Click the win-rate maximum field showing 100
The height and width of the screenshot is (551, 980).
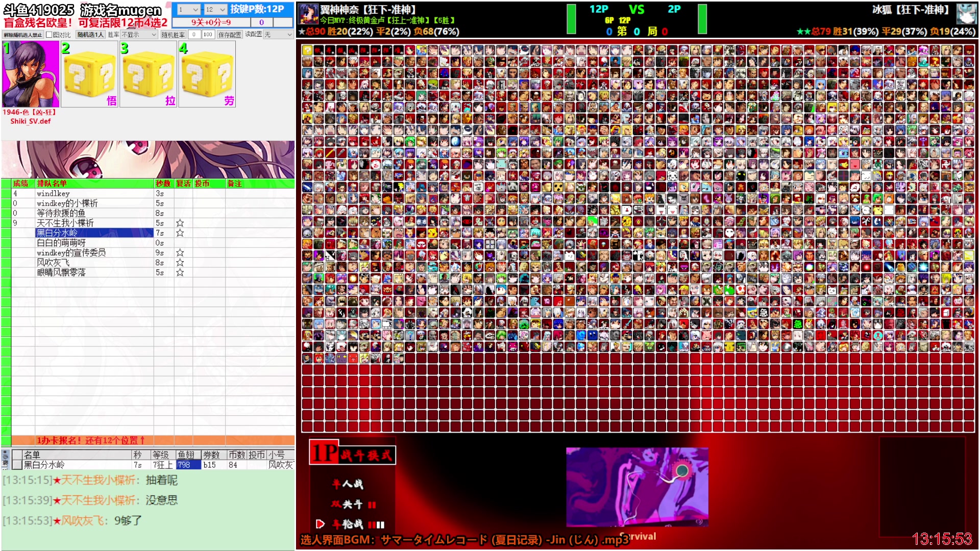(x=207, y=35)
